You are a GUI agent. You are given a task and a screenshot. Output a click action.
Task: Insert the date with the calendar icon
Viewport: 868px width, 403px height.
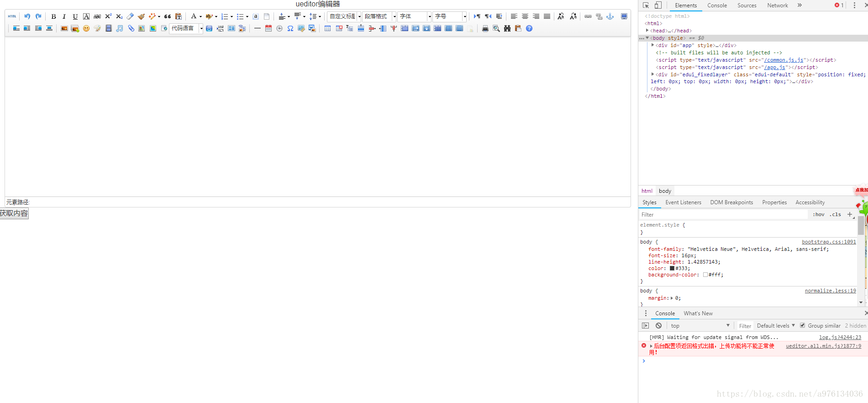click(x=268, y=28)
